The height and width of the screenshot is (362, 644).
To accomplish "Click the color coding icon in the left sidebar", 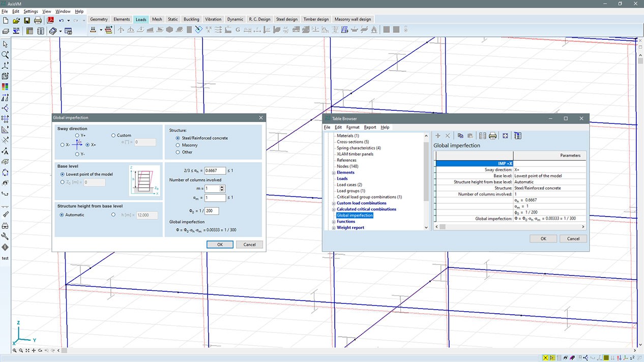I will coord(5,87).
